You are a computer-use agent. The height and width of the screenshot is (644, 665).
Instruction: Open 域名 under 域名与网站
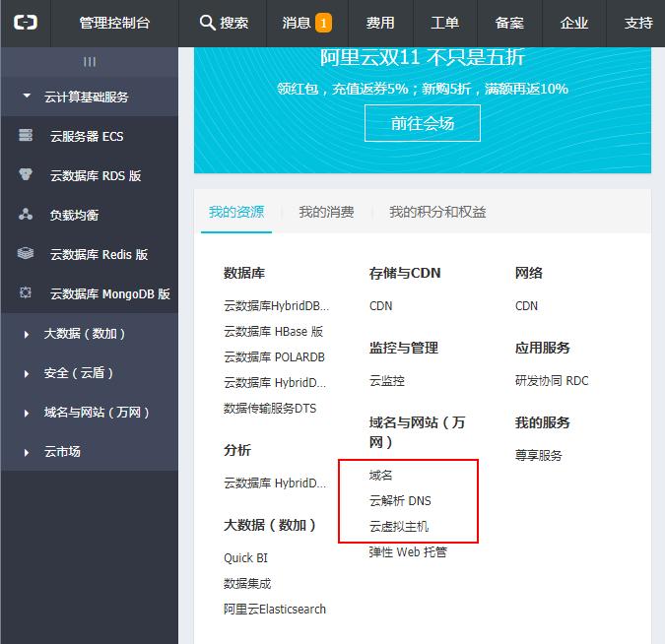(380, 476)
